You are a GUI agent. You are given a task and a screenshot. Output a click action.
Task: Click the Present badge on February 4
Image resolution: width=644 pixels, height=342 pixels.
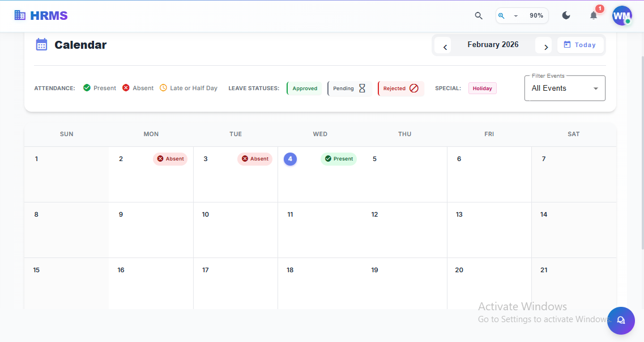coord(339,159)
